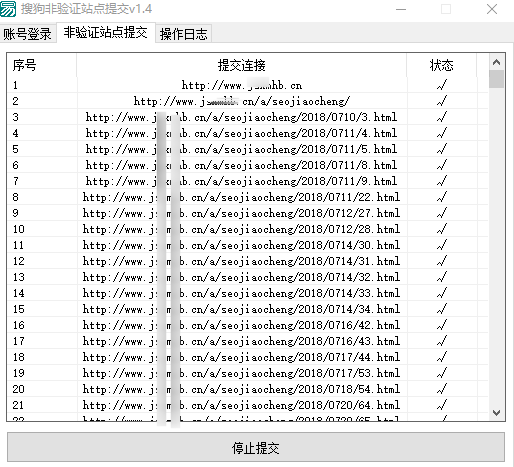Screen dimensions: 514x467
Task: Select row 3 ending in 0710/3.html
Action: [247, 117]
